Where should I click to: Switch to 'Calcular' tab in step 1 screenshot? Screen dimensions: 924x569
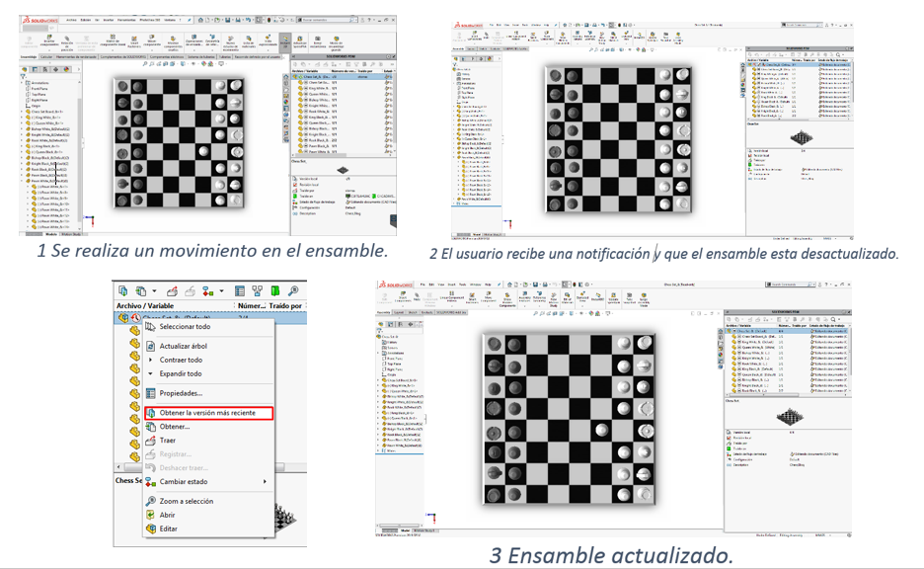tap(46, 57)
